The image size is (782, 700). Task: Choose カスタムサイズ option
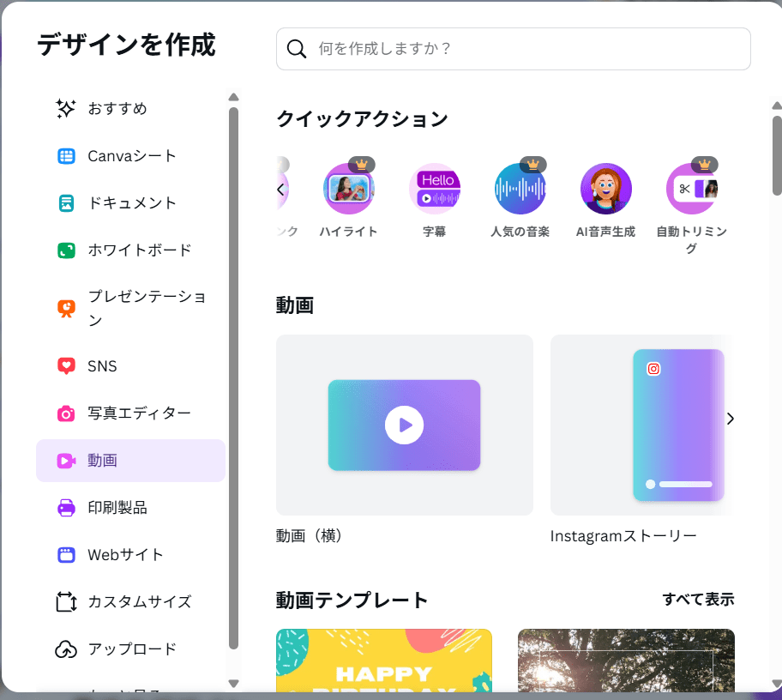tap(130, 601)
